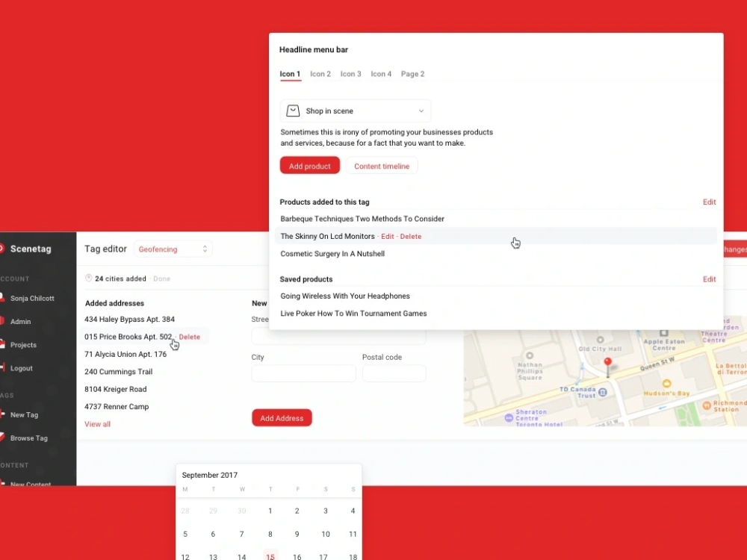
Task: Select September 15 on the calendar
Action: [x=270, y=556]
